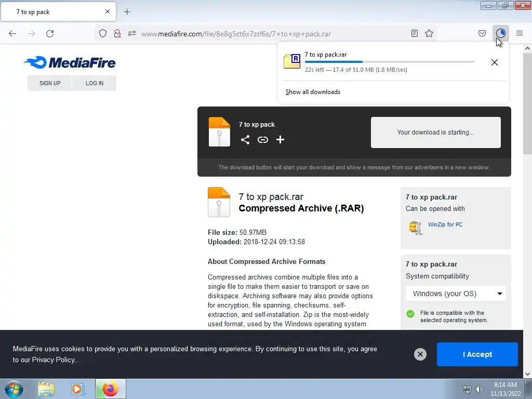
Task: Click the downloads progress toolbar icon
Action: (501, 33)
